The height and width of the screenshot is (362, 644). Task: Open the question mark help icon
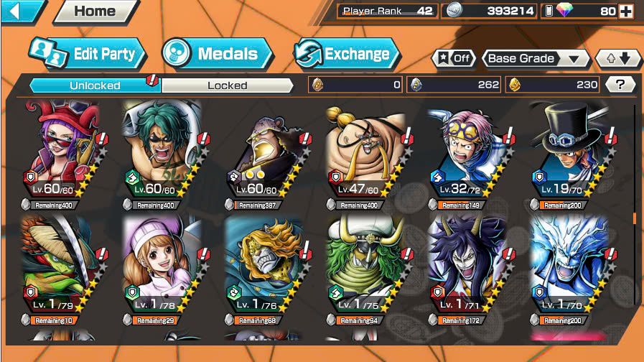pyautogui.click(x=620, y=85)
